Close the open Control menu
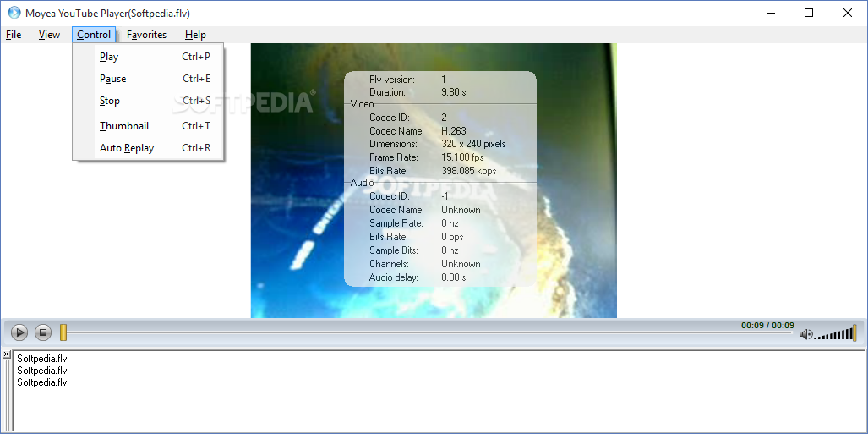Image resolution: width=868 pixels, height=434 pixels. tap(94, 35)
